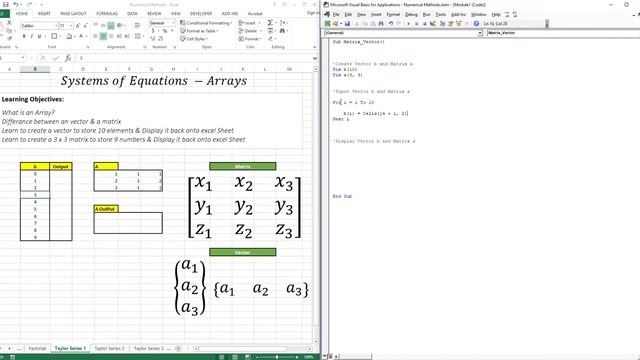Click the Find & Select binoculars icon
The image size is (640, 360).
coord(282,31)
